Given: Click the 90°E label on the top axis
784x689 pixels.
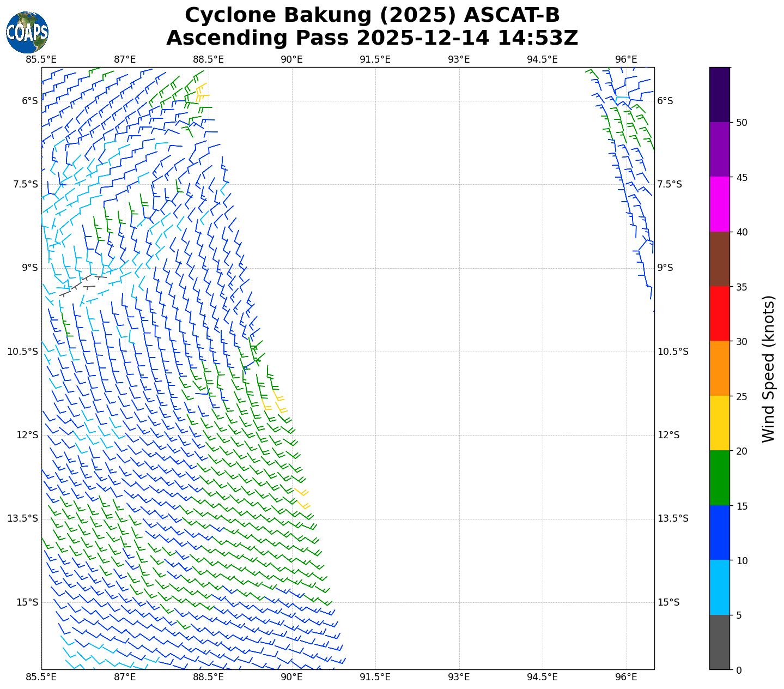Looking at the screenshot, I should [291, 59].
